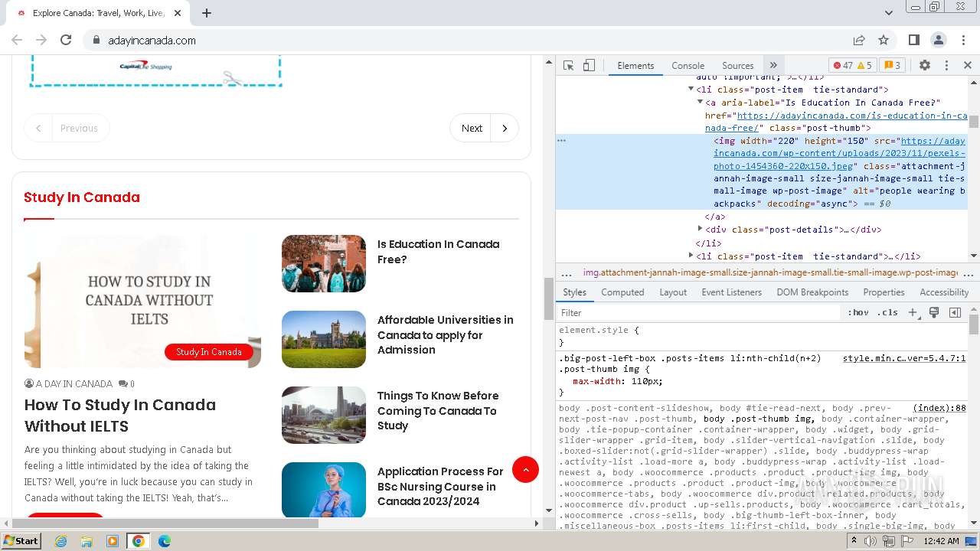Open the Accessibility tab
Screen dimensions: 980x551
944,292
